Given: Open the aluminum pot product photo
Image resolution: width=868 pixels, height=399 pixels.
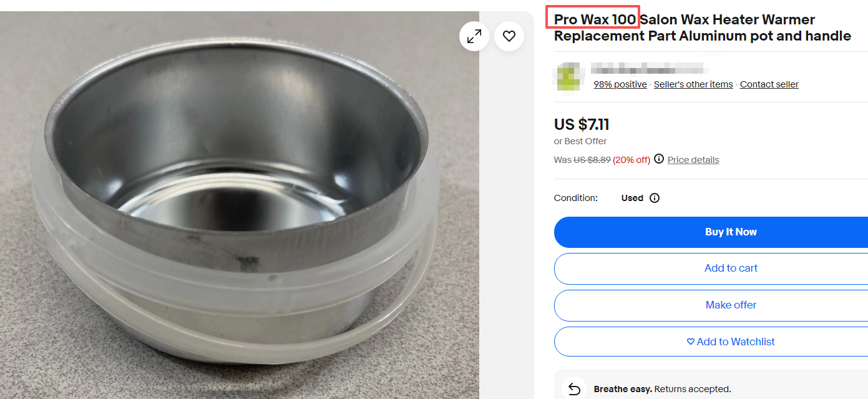Looking at the screenshot, I should tap(240, 205).
